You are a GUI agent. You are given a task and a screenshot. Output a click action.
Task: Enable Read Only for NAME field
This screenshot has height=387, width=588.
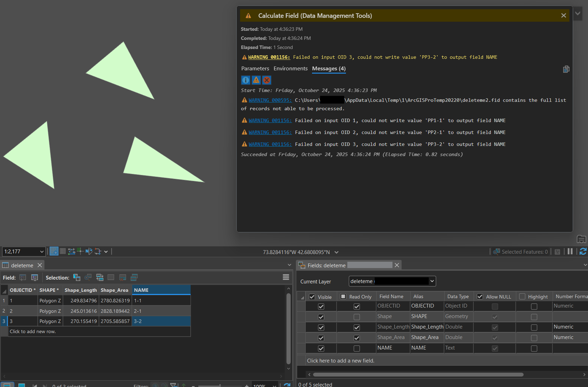[356, 349]
